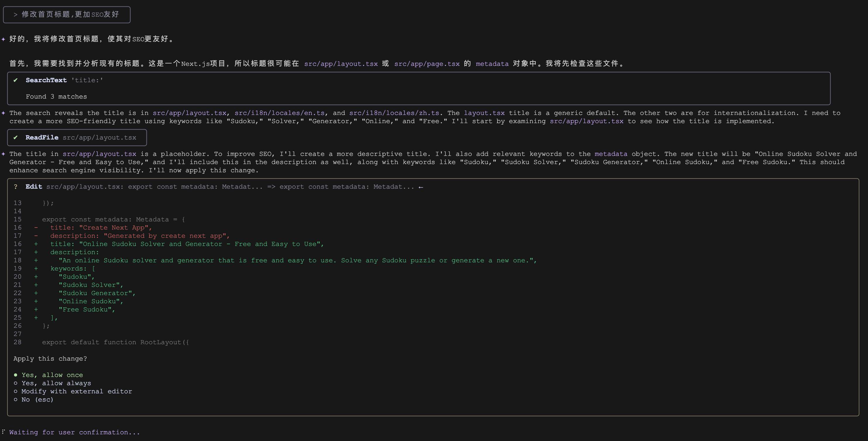Image resolution: width=868 pixels, height=441 pixels.
Task: Click src/i18n/locales/en.ts path
Action: click(x=280, y=113)
